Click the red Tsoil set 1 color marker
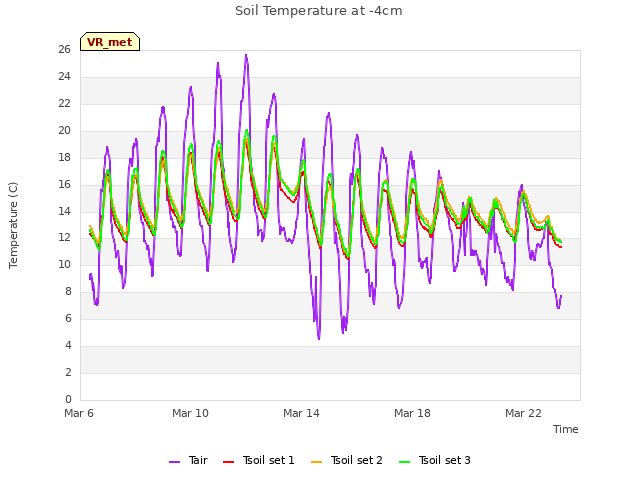This screenshot has height=480, width=640. 229,462
